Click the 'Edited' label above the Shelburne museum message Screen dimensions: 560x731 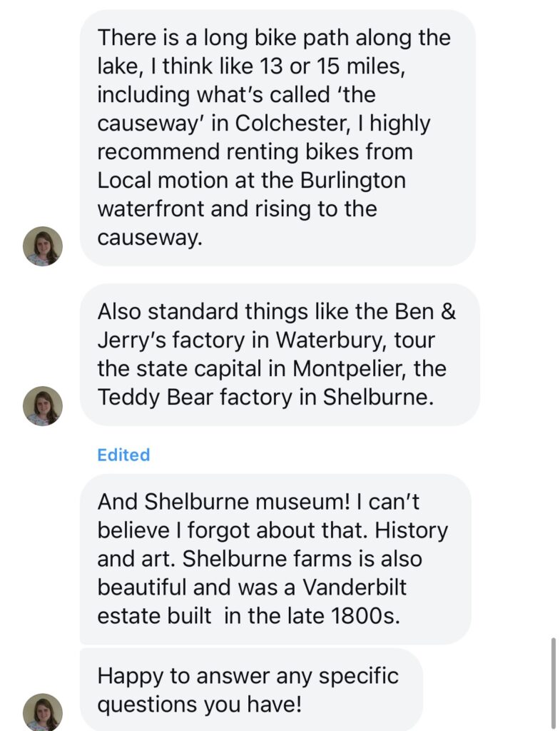(123, 455)
